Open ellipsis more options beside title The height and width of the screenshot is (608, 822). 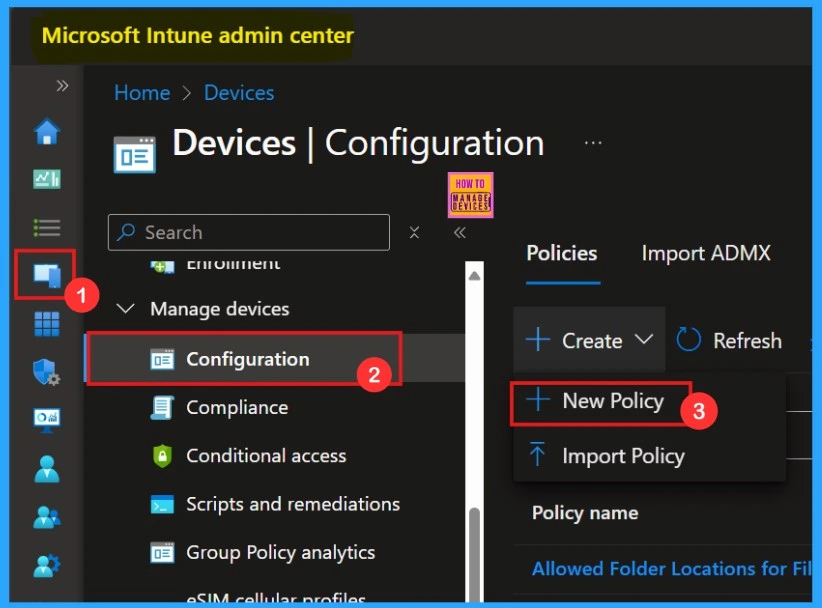pyautogui.click(x=593, y=143)
